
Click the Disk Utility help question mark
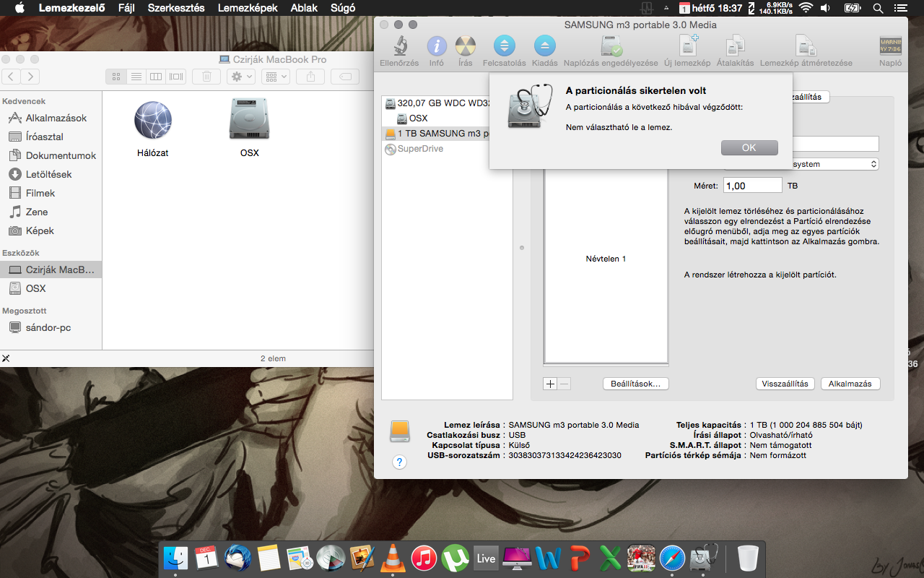pos(399,462)
